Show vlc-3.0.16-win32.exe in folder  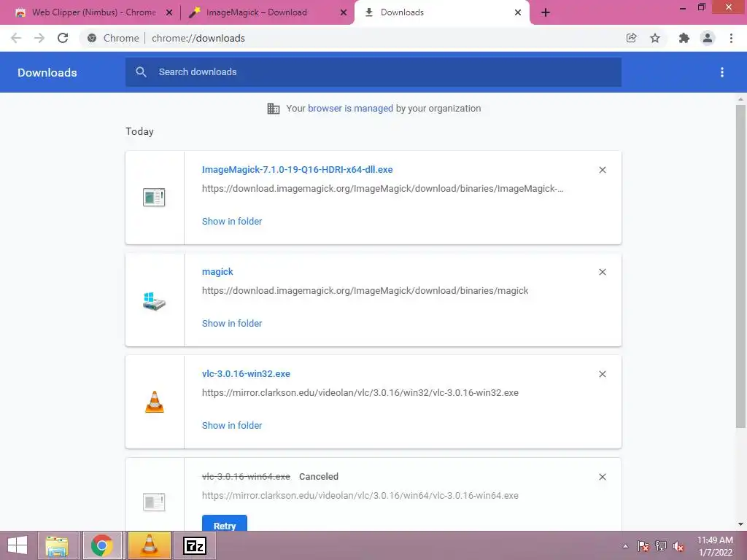click(x=232, y=426)
